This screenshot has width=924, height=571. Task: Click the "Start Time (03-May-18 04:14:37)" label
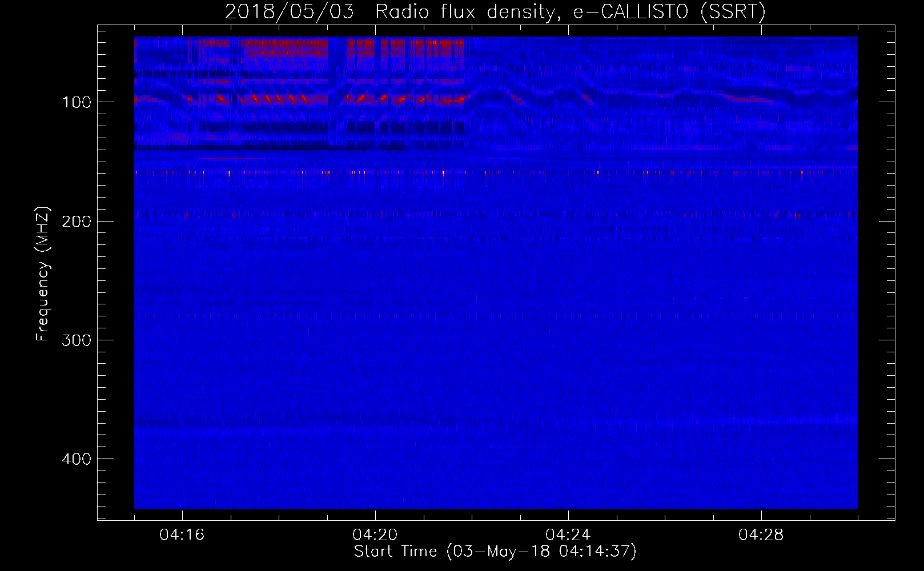(x=495, y=552)
